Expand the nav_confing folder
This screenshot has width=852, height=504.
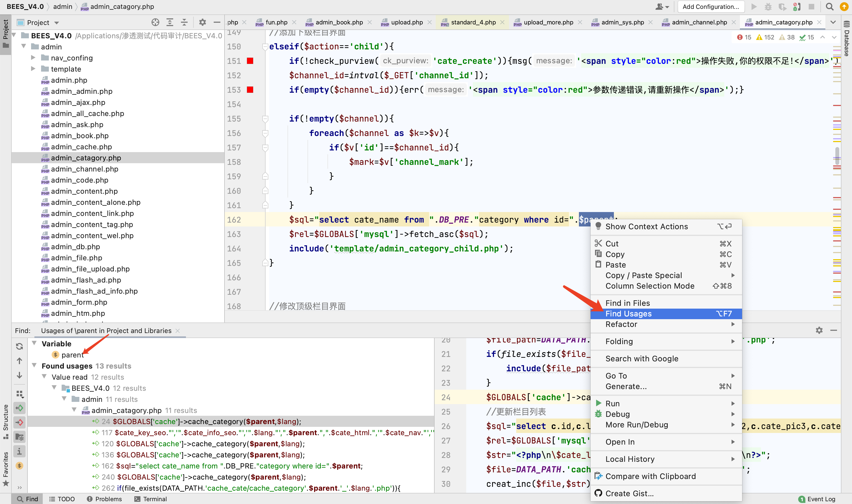tap(33, 58)
